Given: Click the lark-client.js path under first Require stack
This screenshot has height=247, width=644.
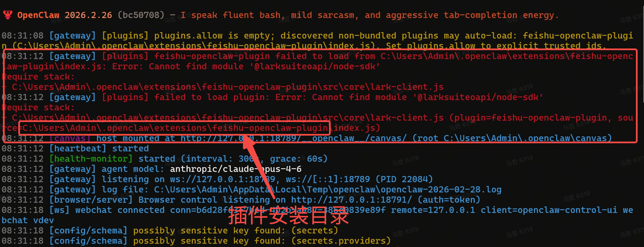Looking at the screenshot, I should [227, 87].
